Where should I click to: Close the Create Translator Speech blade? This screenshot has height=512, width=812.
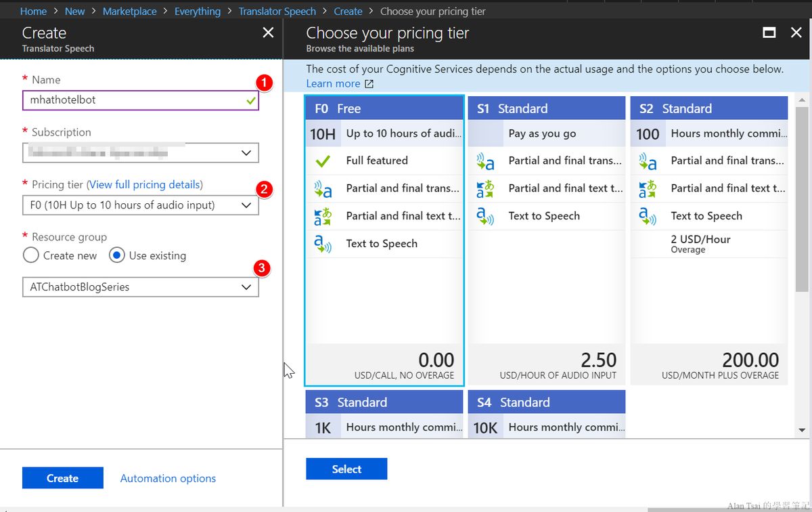pos(268,33)
